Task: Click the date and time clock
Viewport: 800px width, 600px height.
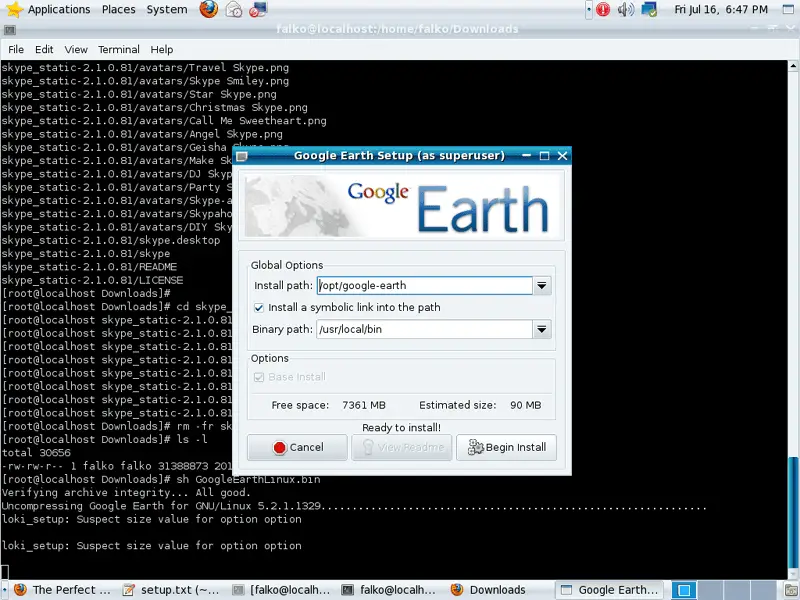Action: coord(720,9)
